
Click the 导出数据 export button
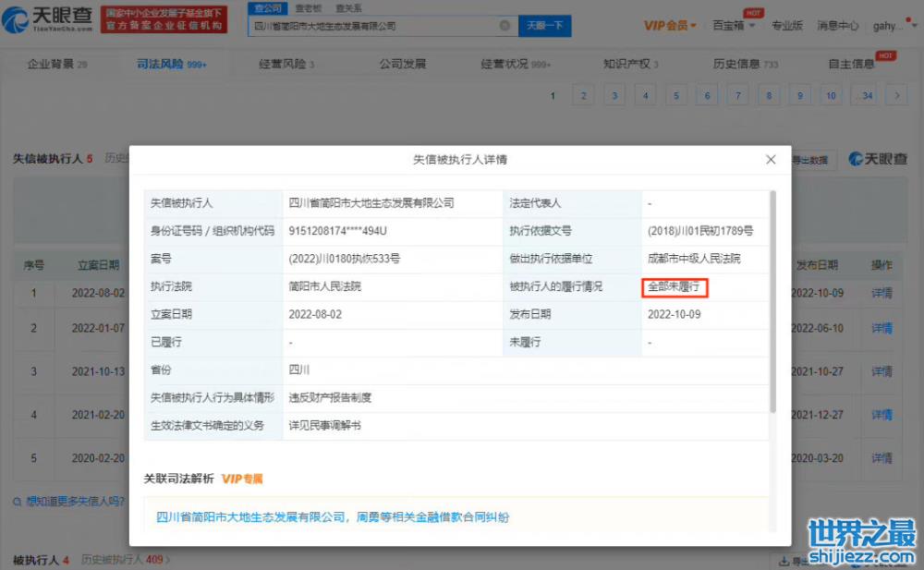point(811,160)
